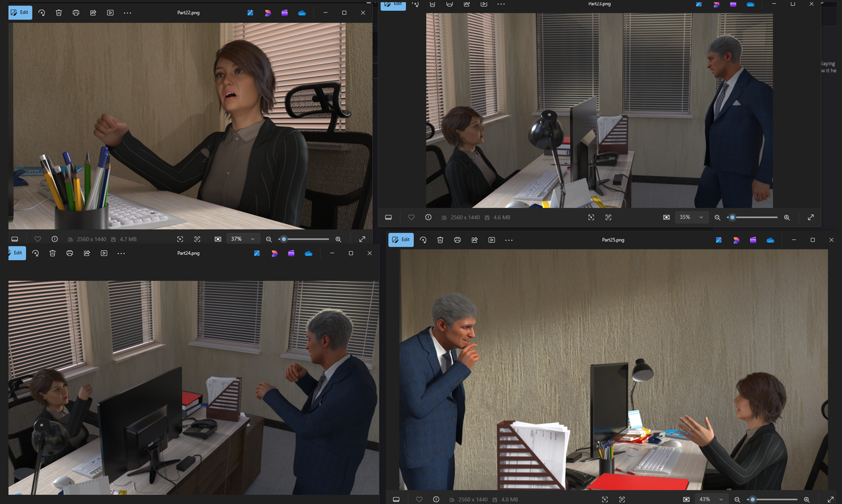
Task: Click Edit in the Part24.png window
Action: tap(17, 253)
